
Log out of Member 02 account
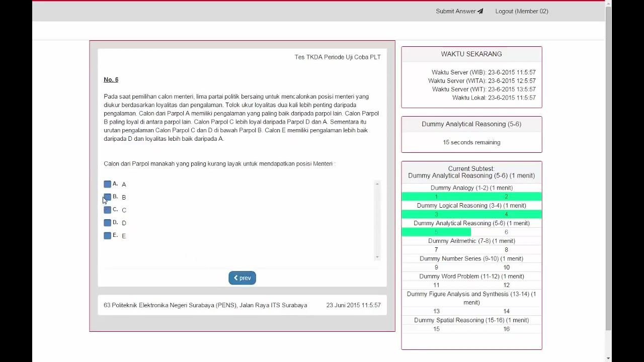522,11
